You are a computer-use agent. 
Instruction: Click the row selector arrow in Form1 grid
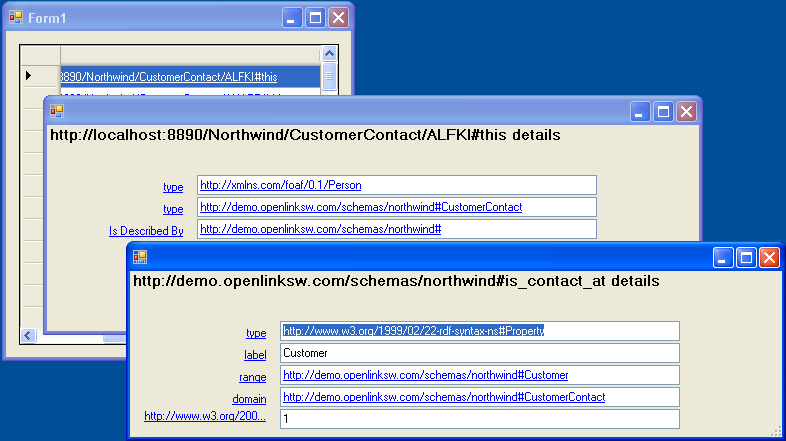(29, 76)
